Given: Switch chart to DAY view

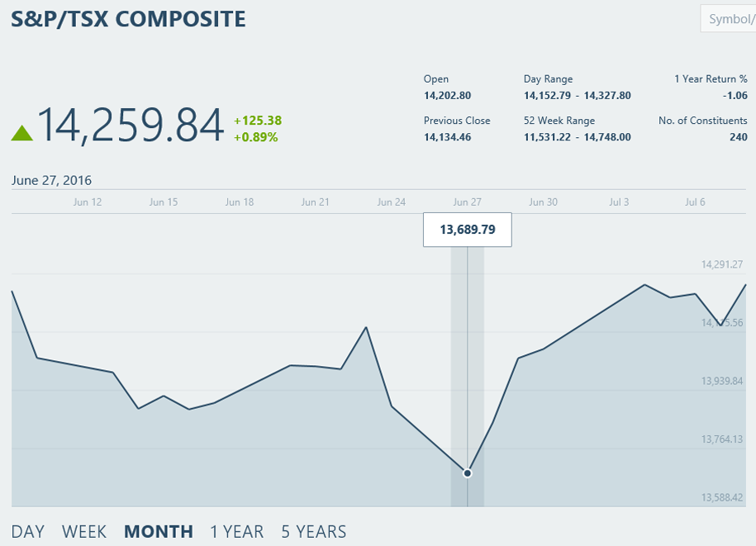Looking at the screenshot, I should tap(28, 531).
